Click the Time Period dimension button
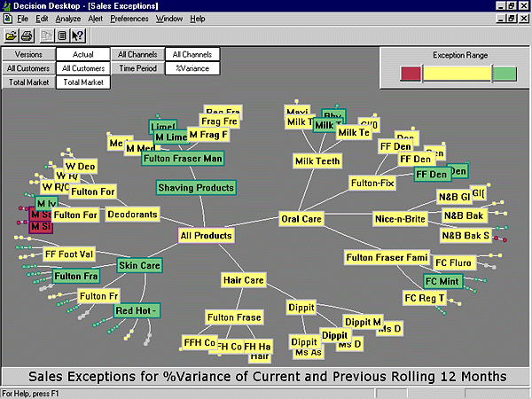The image size is (532, 399). click(137, 68)
